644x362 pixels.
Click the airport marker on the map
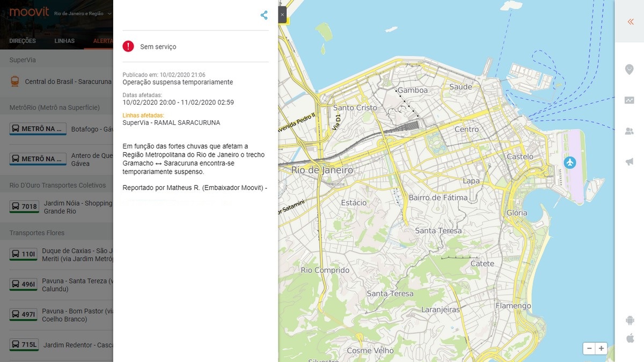569,162
